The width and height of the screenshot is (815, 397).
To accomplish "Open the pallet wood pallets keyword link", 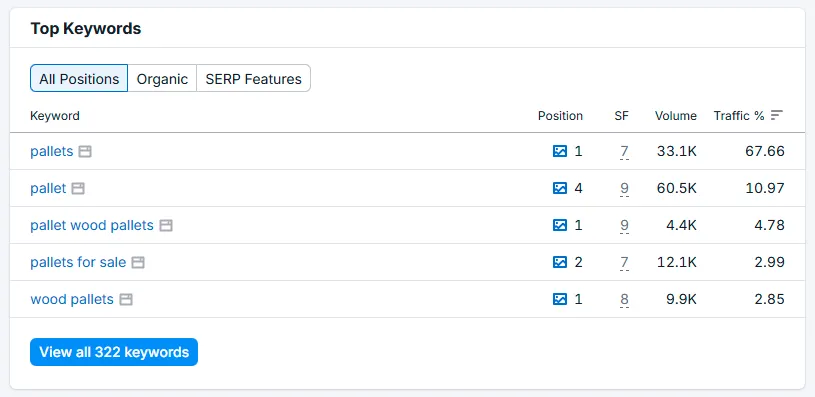I will [92, 225].
